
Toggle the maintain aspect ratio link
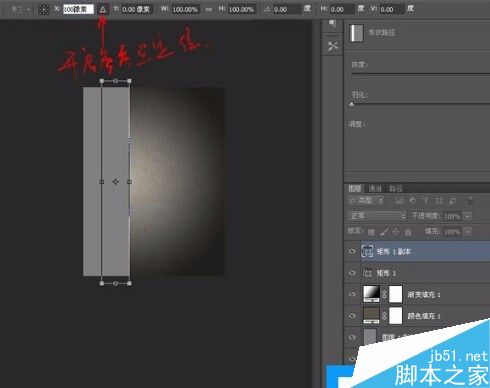click(x=209, y=9)
